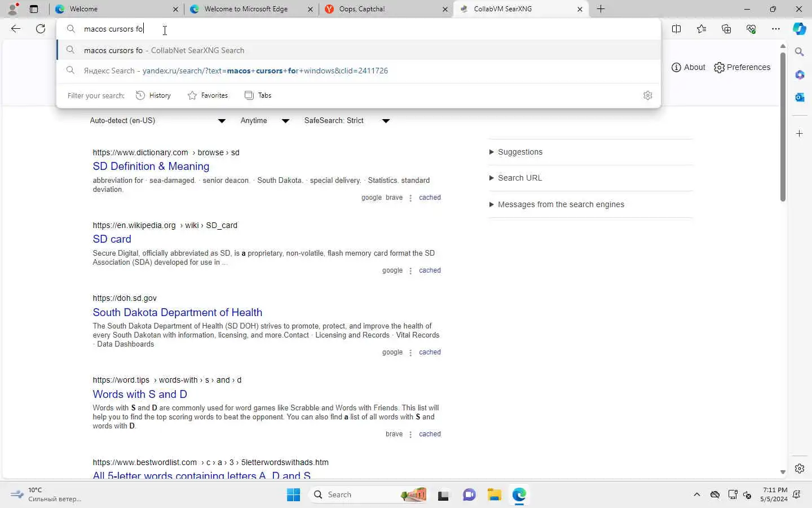Image resolution: width=812 pixels, height=508 pixels.
Task: Open the weather widget on taskbar
Action: click(x=46, y=494)
